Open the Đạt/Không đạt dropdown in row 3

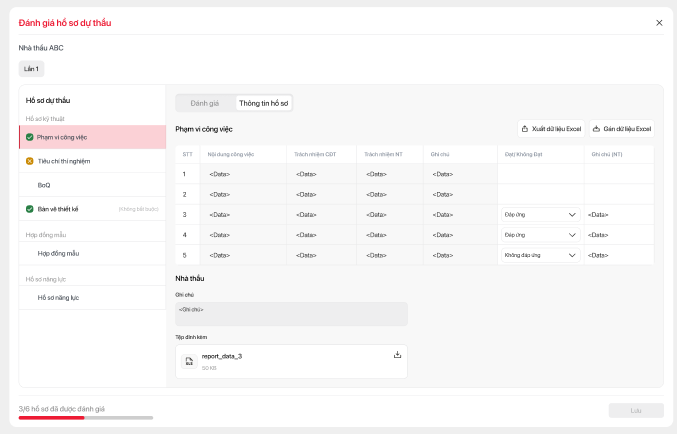coord(540,215)
